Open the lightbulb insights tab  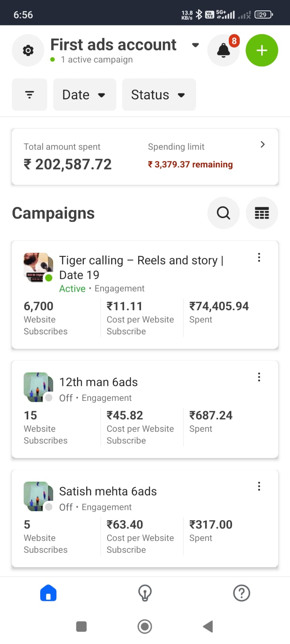point(145,593)
